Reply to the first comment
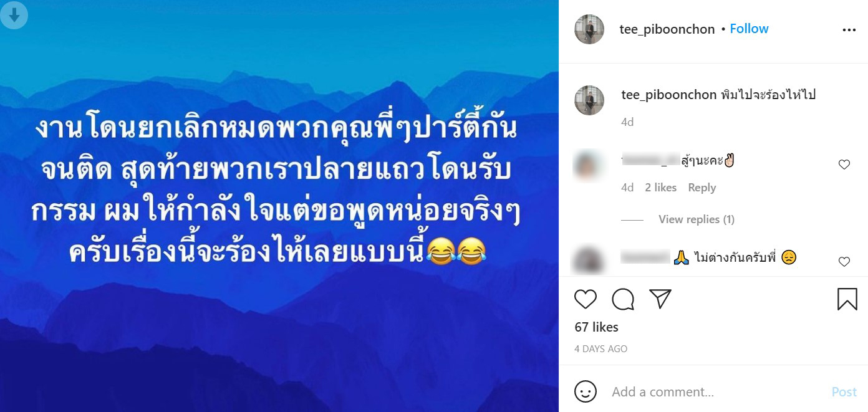This screenshot has width=868, height=412. [x=702, y=188]
